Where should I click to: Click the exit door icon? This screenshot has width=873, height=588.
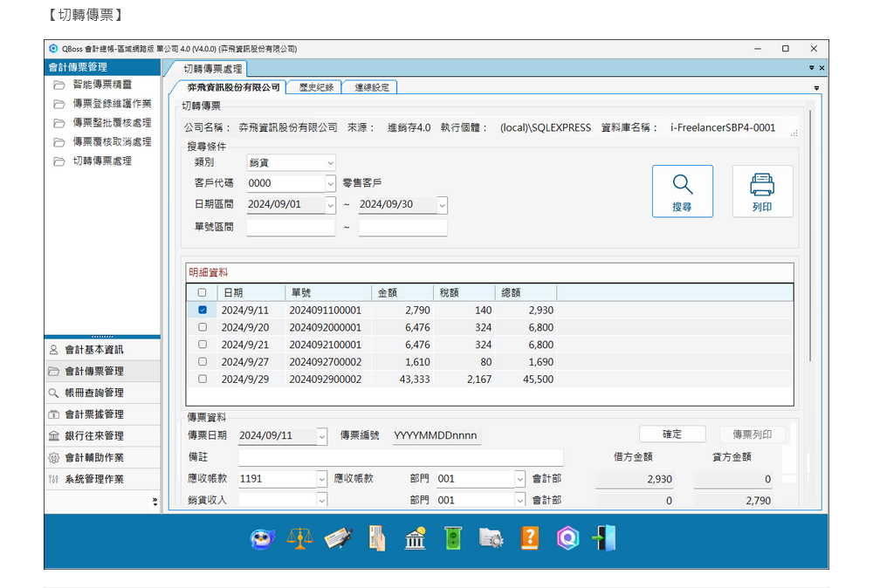point(604,538)
